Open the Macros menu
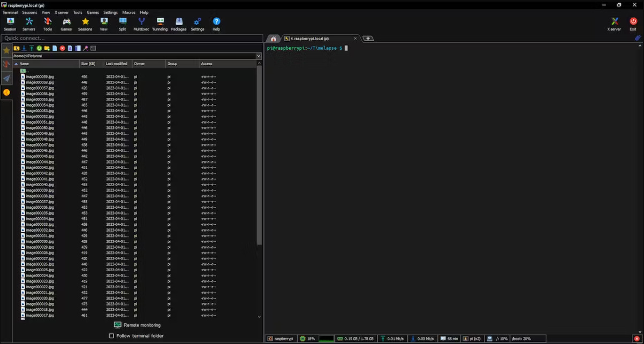Image resolution: width=644 pixels, height=344 pixels. coord(128,12)
